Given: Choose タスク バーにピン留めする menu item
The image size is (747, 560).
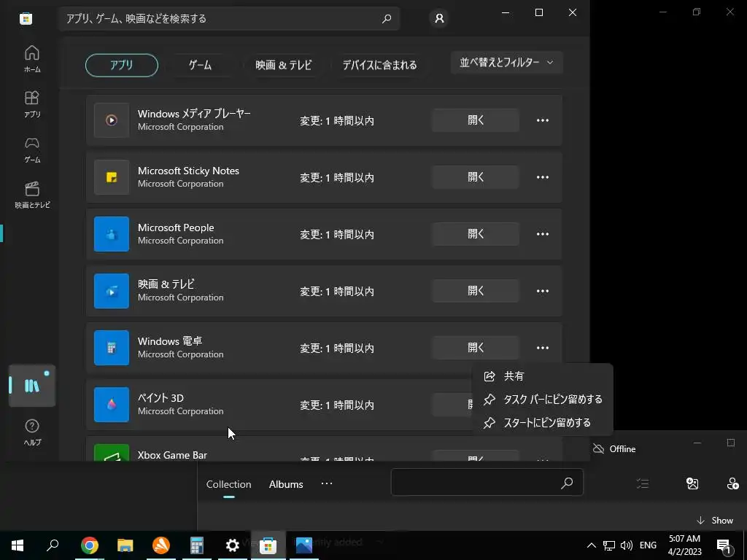Looking at the screenshot, I should point(542,399).
